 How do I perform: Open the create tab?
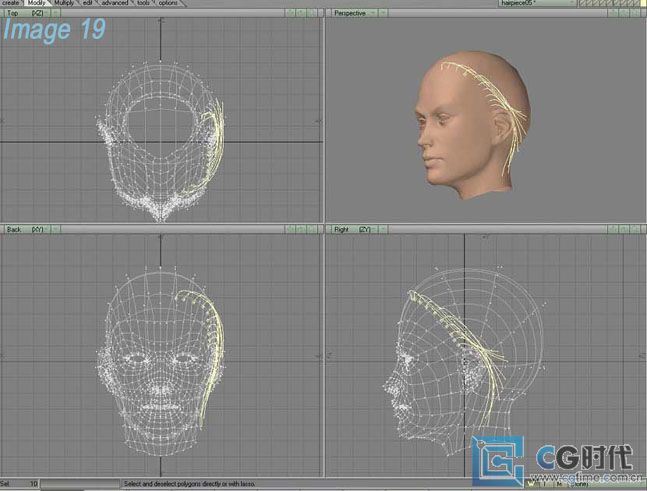11,3
